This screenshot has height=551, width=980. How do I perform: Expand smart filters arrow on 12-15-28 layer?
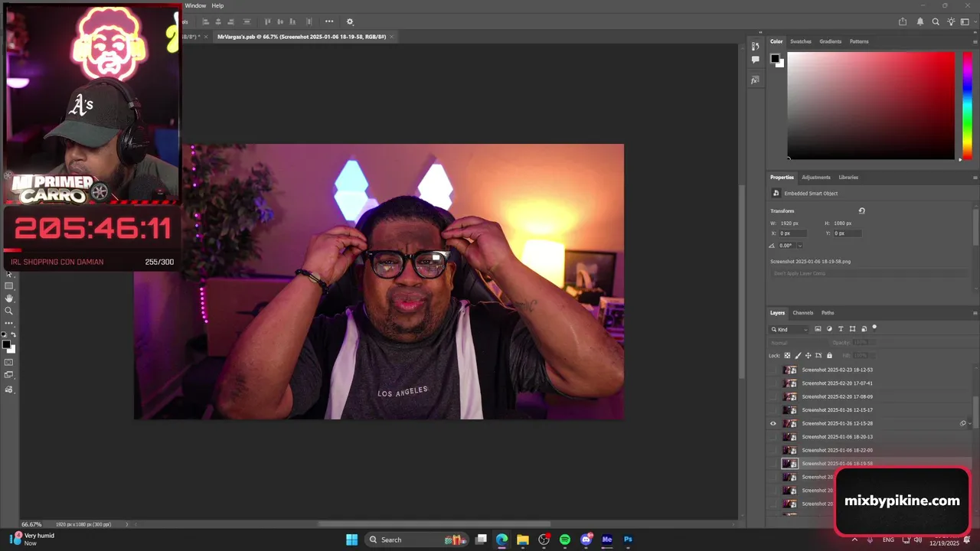(x=970, y=423)
